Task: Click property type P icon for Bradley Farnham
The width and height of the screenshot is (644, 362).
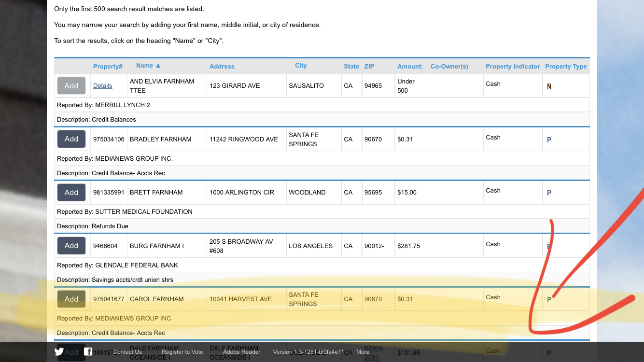Action: [549, 139]
